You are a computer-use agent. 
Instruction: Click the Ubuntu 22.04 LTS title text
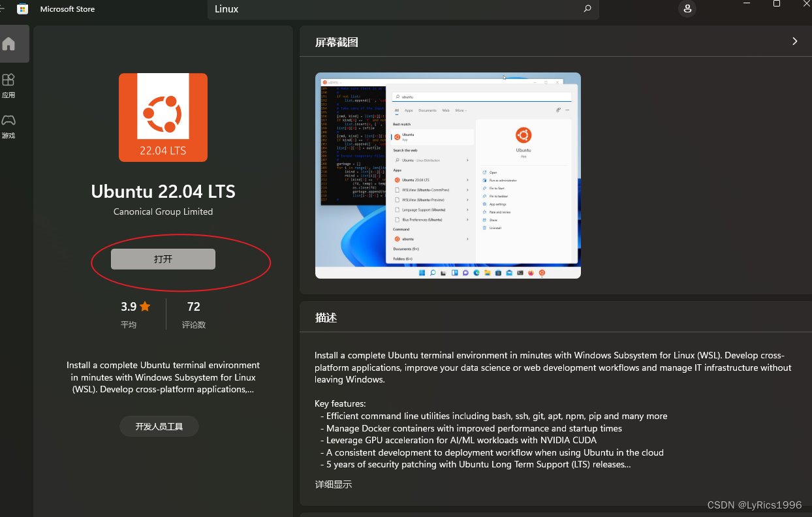click(x=163, y=191)
